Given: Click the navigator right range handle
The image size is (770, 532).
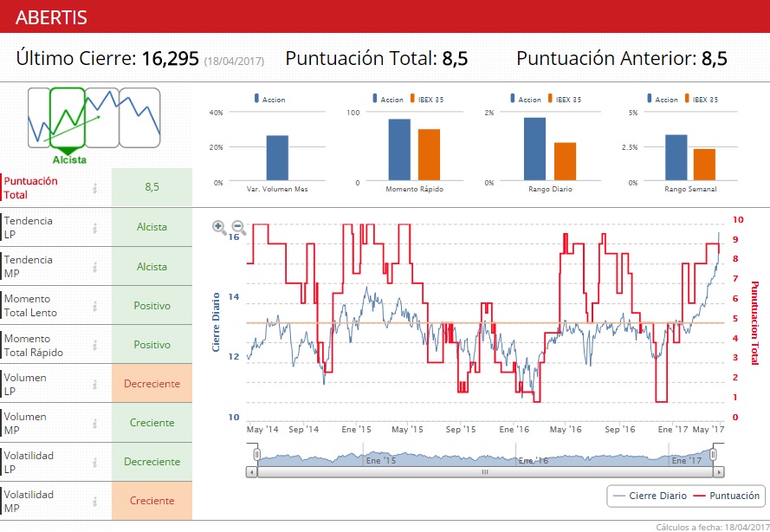Looking at the screenshot, I should [x=714, y=454].
